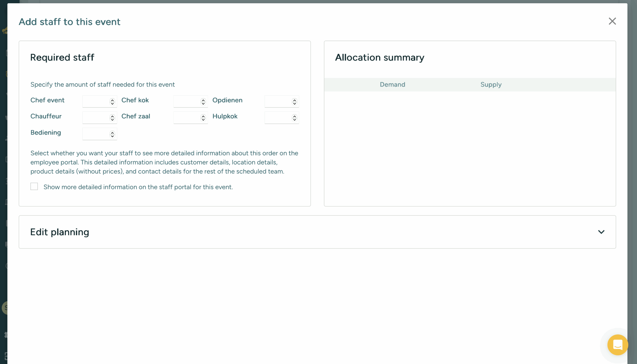637x364 pixels.
Task: Click the Hulpkok number input
Action: [x=278, y=118]
